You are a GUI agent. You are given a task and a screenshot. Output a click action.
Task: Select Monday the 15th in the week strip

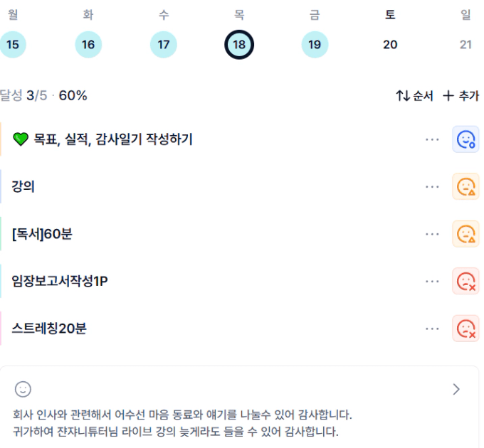click(13, 45)
